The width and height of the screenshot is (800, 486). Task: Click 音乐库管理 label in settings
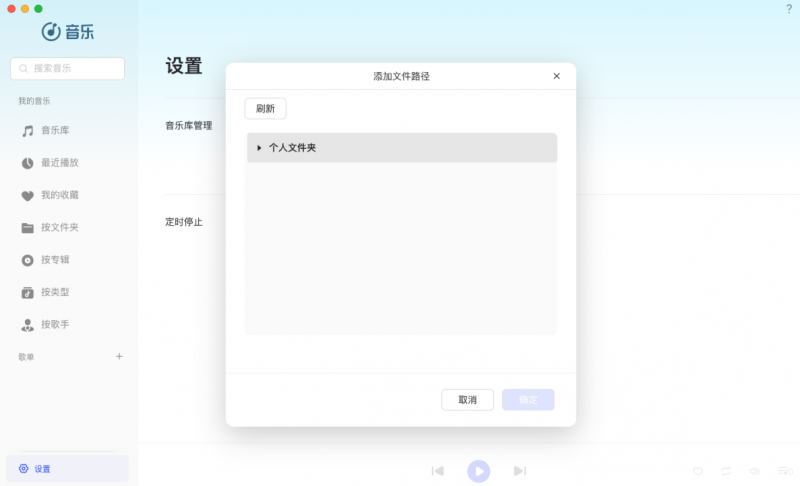click(x=188, y=125)
